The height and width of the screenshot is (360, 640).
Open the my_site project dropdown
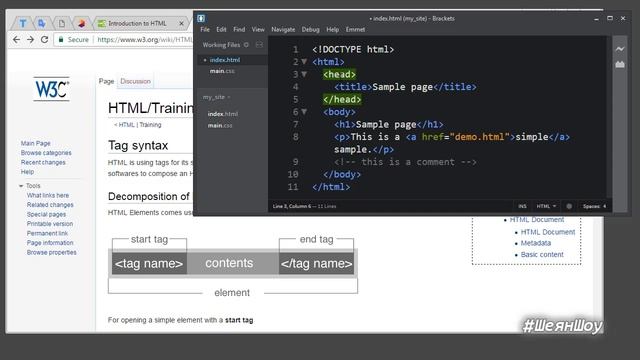point(216,97)
